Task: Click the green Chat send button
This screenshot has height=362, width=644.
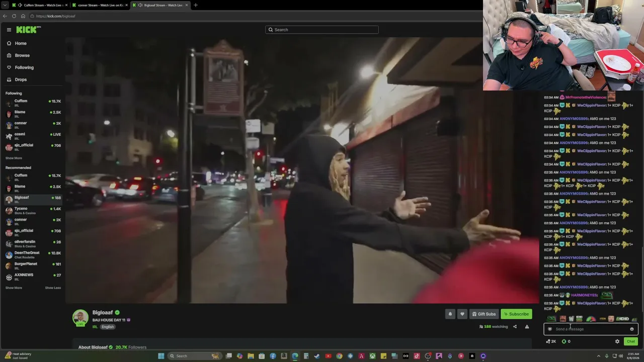Action: tap(630, 341)
